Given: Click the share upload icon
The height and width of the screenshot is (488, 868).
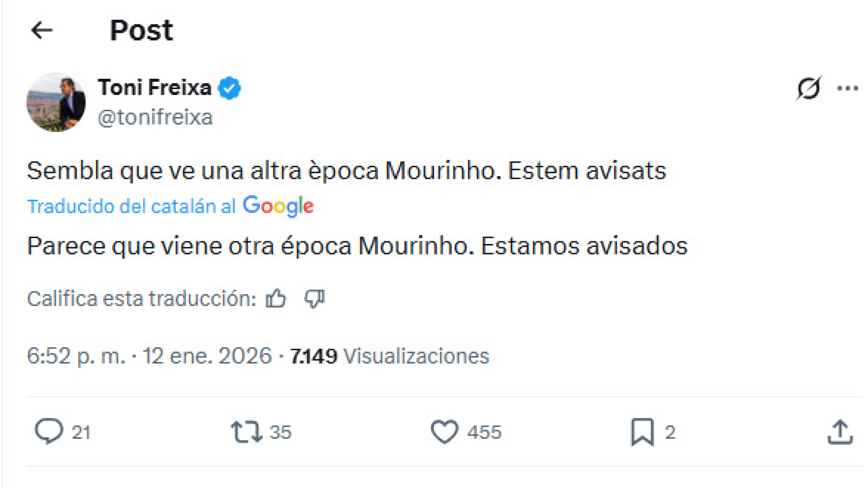Looking at the screenshot, I should [x=840, y=432].
